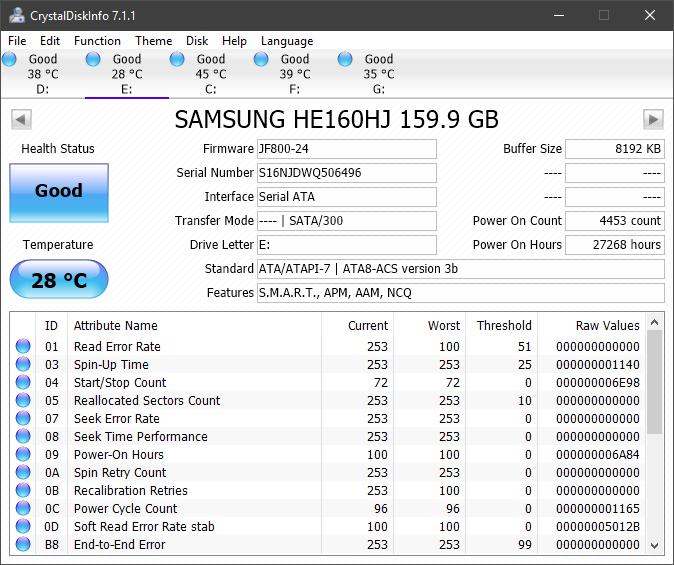Click the attribute list scrollbar thumb
Viewport: 674px width, 565px height.
(x=655, y=382)
